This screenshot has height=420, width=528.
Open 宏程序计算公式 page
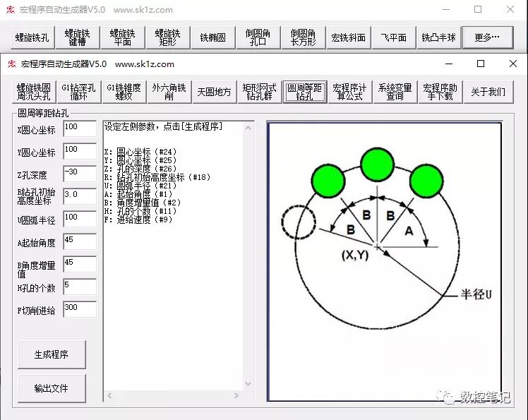349,92
